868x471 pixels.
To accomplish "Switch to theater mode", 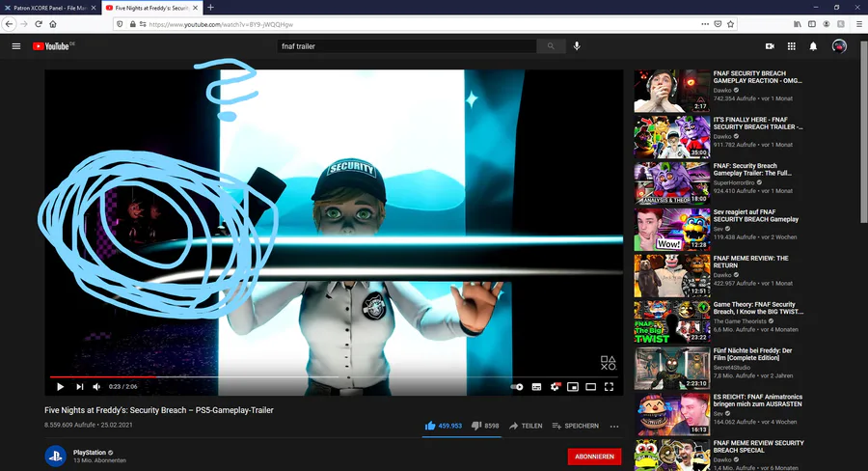I will coord(590,387).
